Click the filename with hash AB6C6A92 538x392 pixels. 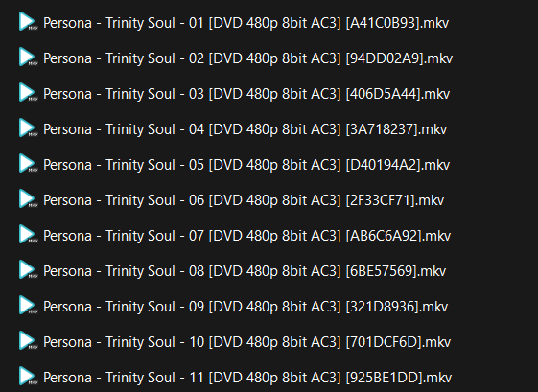246,236
